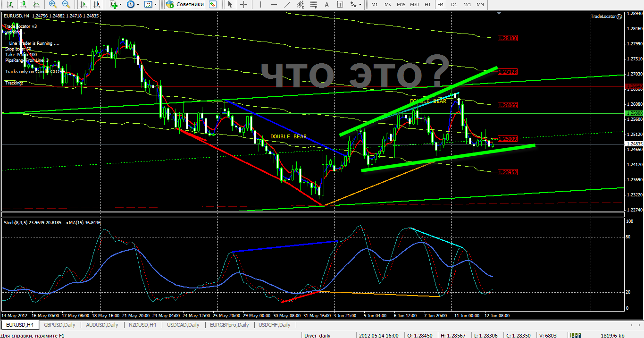644x338 pixels.
Task: Zoom out of the chart
Action: (66, 4)
